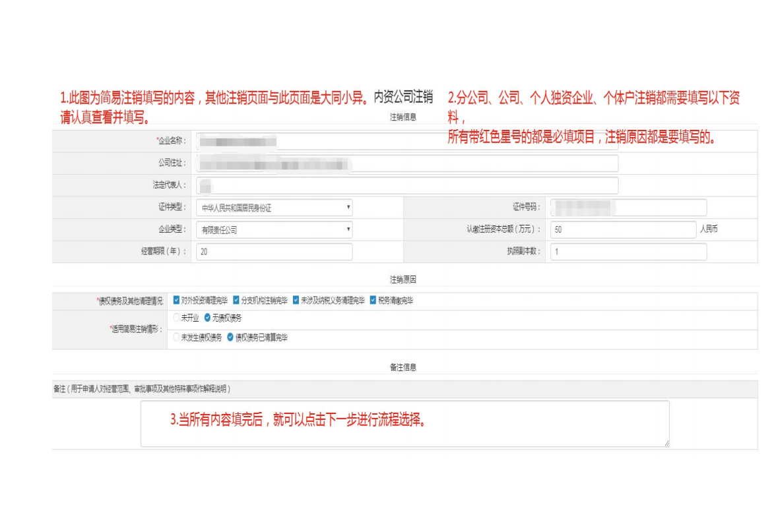Click the resize handle of the 备注 textarea
The height and width of the screenshot is (532, 774).
pos(666,444)
